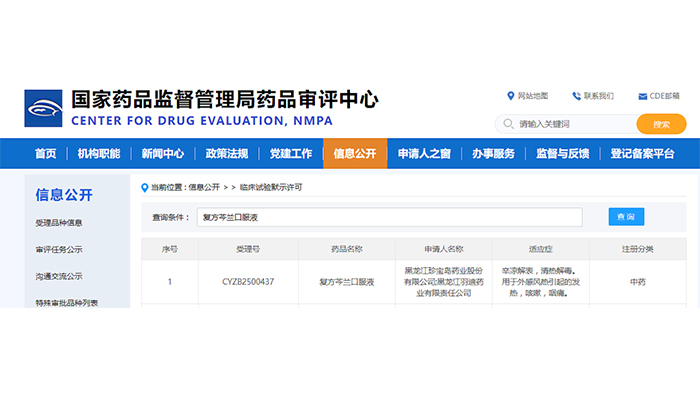This screenshot has width=700, height=400.
Task: Open 登记备案平台 menu item
Action: (642, 154)
